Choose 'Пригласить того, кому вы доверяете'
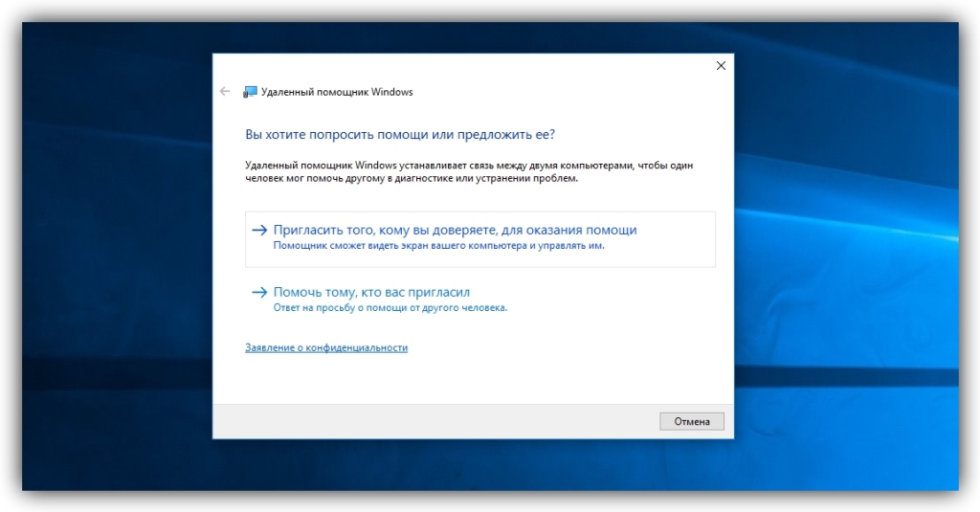The width and height of the screenshot is (980, 512). pyautogui.click(x=480, y=239)
